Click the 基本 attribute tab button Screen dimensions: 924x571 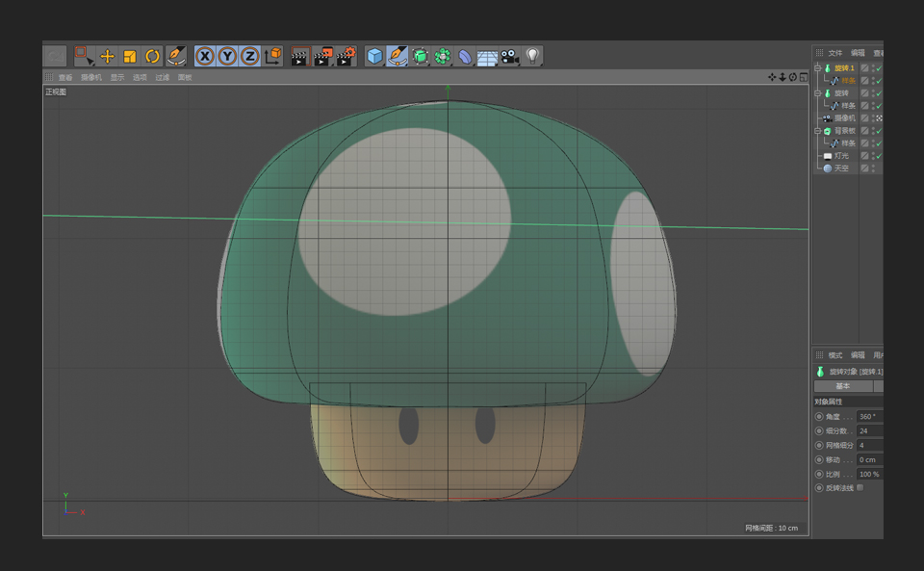tap(842, 386)
